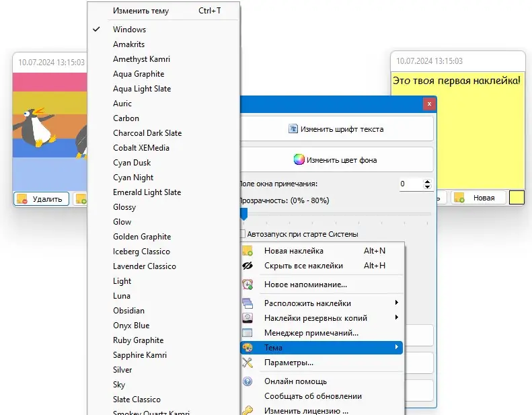Click the new sticker icon beside Новая наклейка

[x=248, y=251]
